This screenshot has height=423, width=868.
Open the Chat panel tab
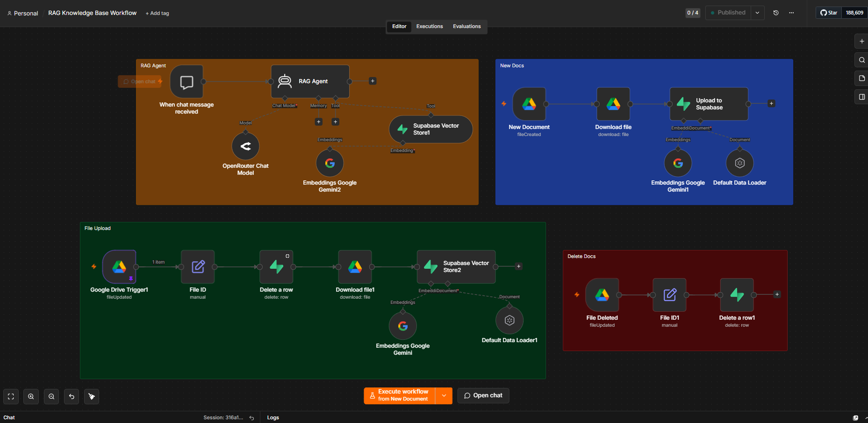click(x=9, y=418)
